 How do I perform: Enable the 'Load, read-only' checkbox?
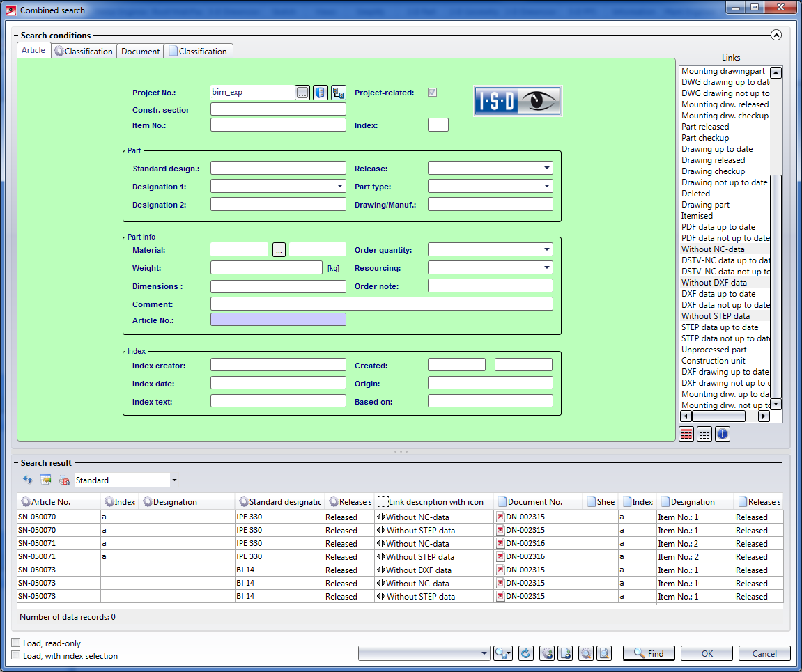(16, 643)
